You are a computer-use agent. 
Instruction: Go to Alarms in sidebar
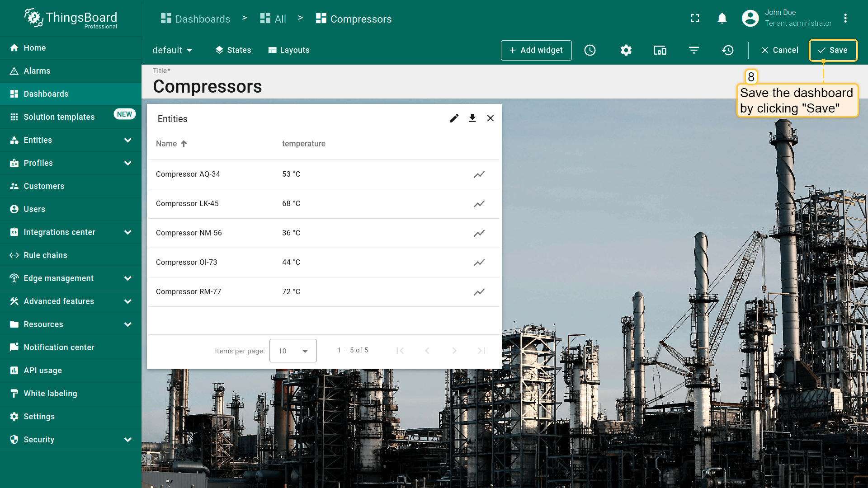[x=37, y=71]
